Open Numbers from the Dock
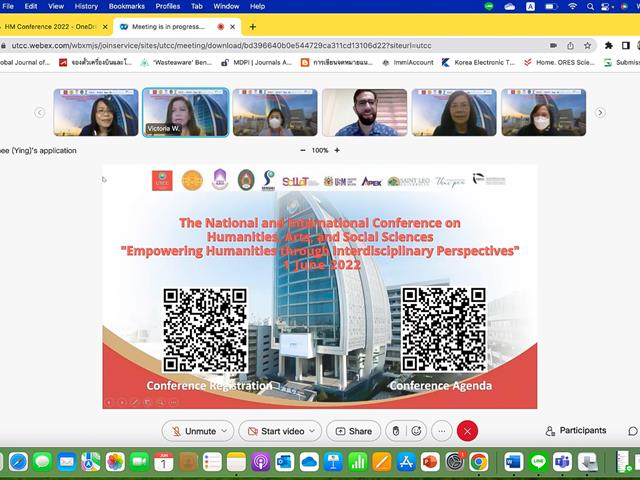This screenshot has height=480, width=640. [x=358, y=462]
